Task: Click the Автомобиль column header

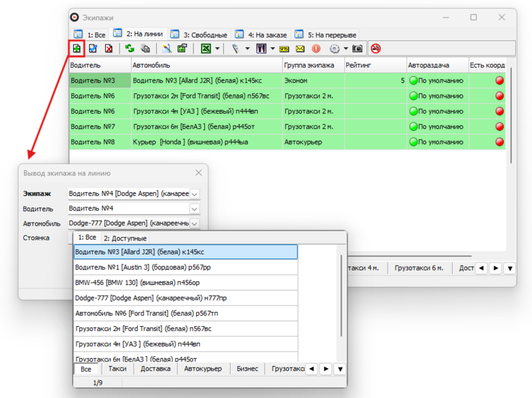Action: pos(207,65)
